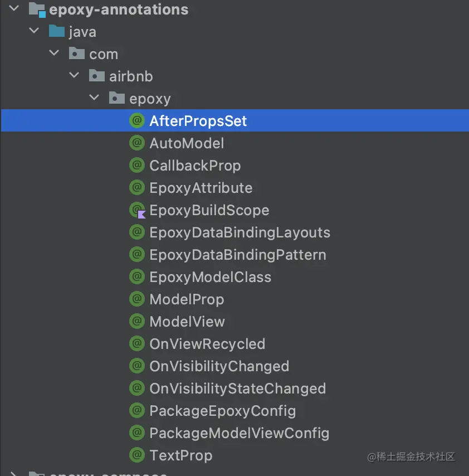Viewport: 469px width, 476px height.
Task: Open PackageModelViewConfig from the tree
Action: pos(239,433)
